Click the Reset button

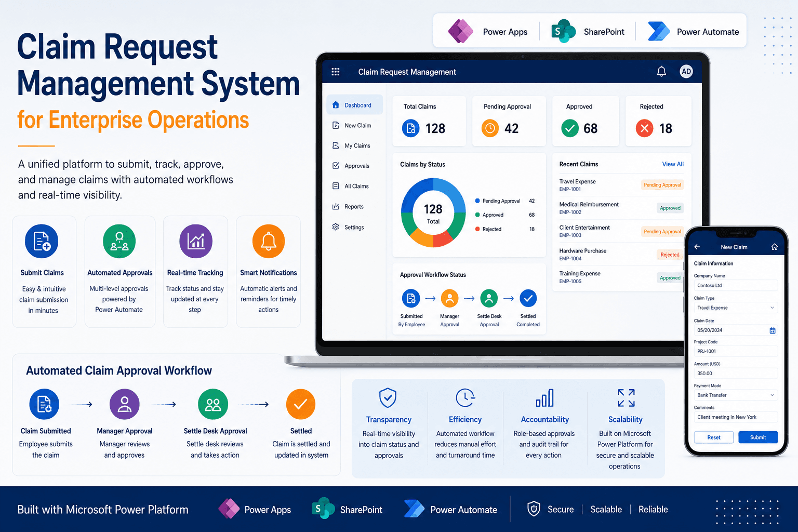[714, 437]
